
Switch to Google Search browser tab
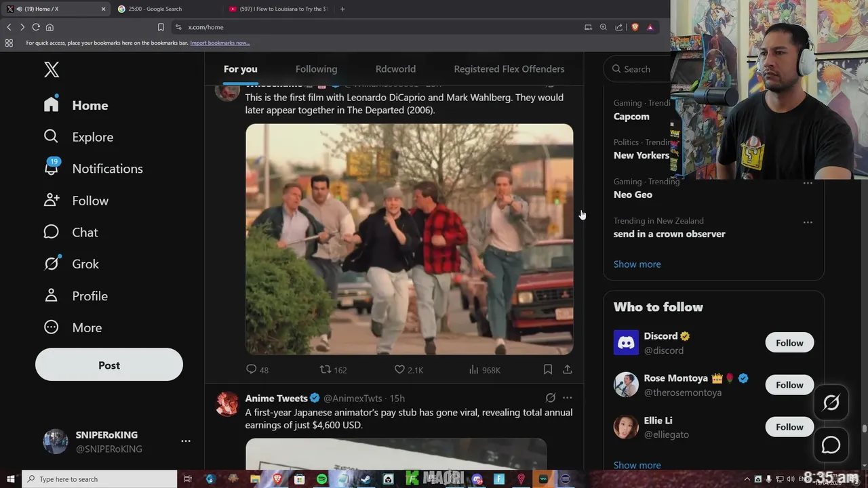point(165,9)
